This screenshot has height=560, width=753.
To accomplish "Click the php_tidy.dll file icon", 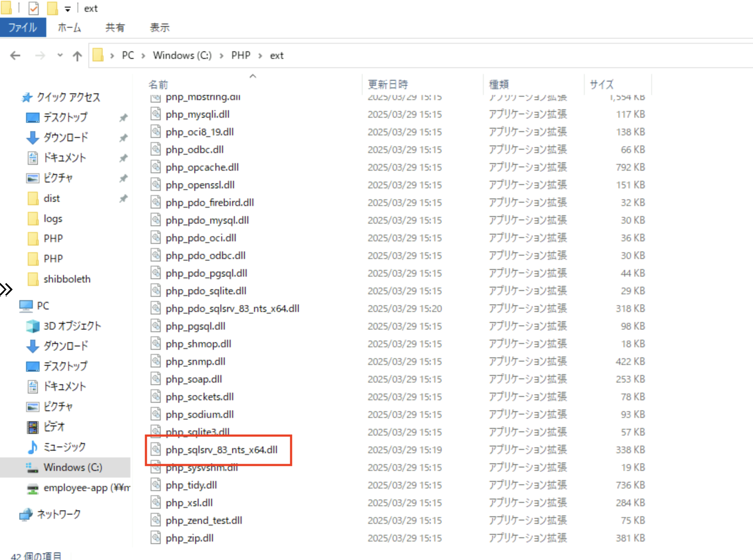I will [x=156, y=485].
